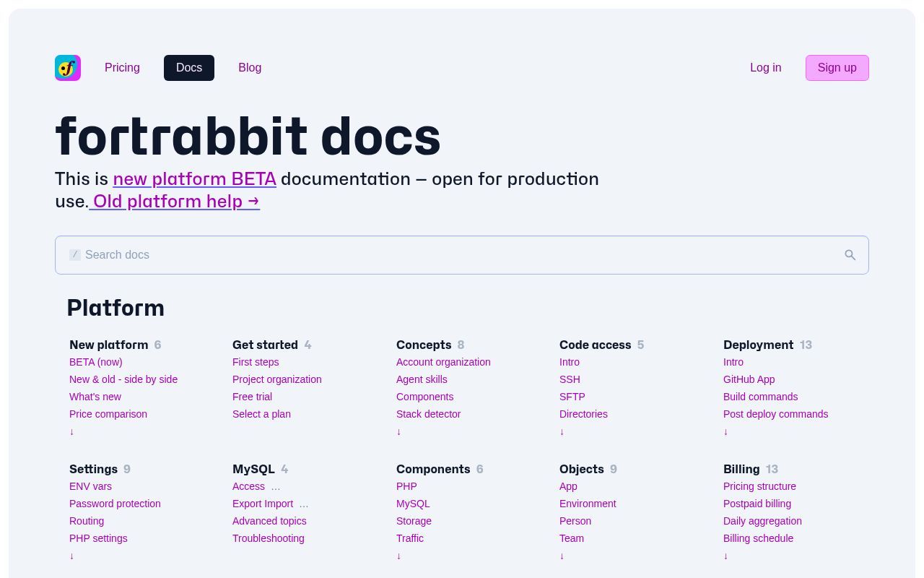Open PHP settings page

coord(98,538)
